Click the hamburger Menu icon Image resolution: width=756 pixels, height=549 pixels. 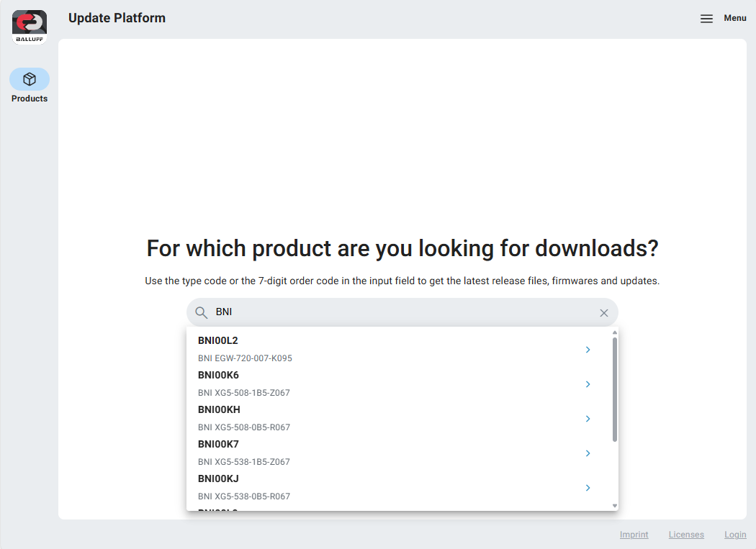coord(706,19)
